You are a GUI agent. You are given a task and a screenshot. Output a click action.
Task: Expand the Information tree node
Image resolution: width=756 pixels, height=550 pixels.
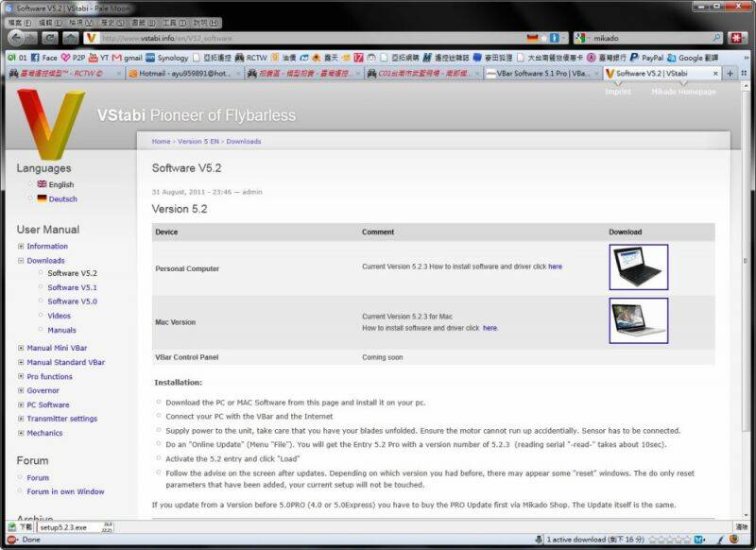click(21, 247)
